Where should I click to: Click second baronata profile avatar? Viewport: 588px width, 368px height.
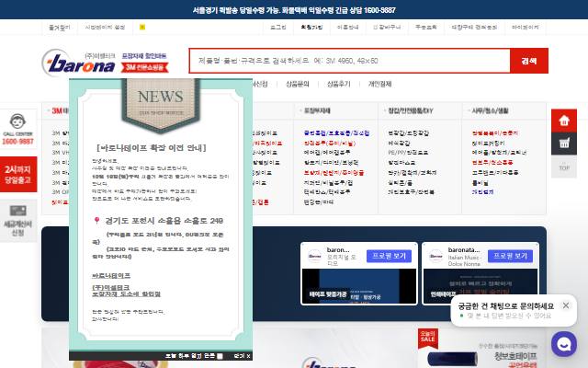click(x=435, y=256)
